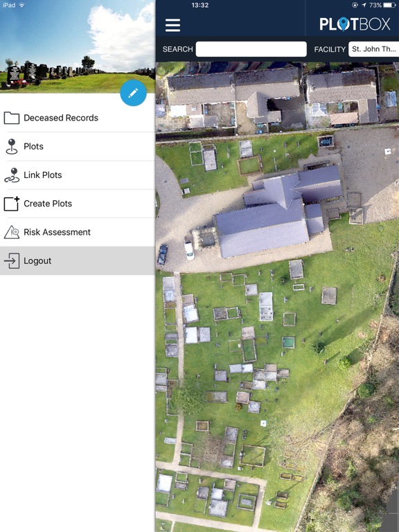Click the Logout arrow icon
Image resolution: width=399 pixels, height=532 pixels.
click(12, 260)
